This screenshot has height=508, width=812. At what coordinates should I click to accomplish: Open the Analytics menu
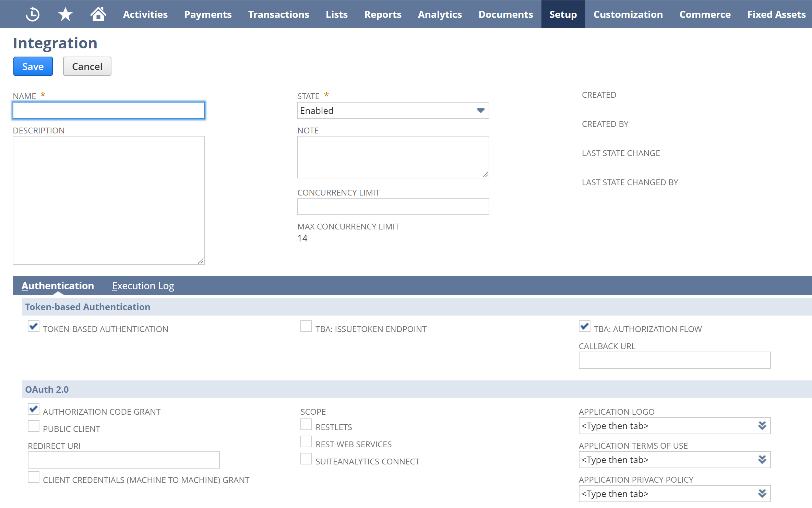pos(440,14)
